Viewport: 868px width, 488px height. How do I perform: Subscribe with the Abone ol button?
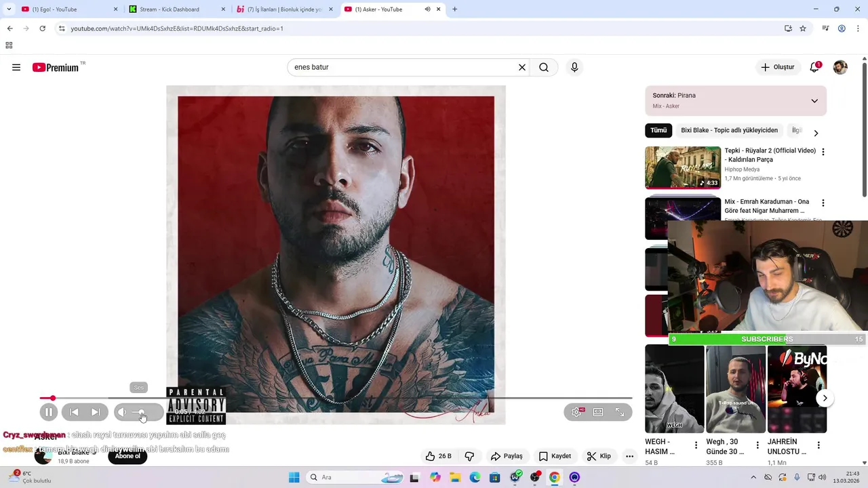(x=127, y=456)
